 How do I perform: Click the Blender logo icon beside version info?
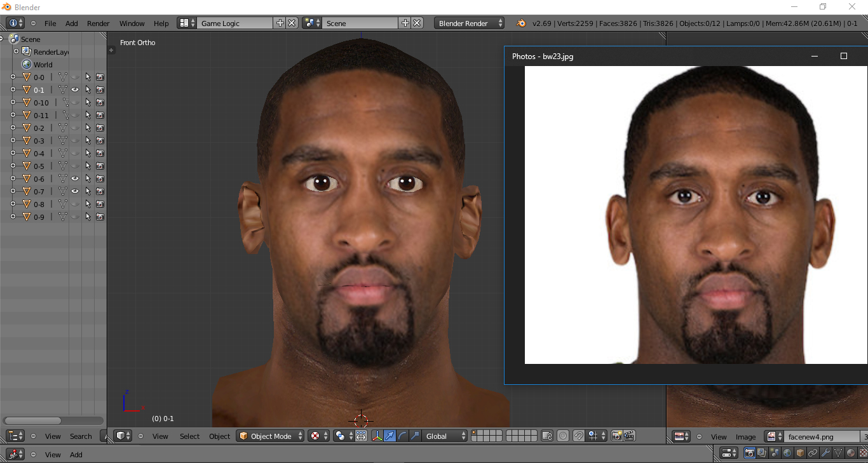tap(521, 23)
